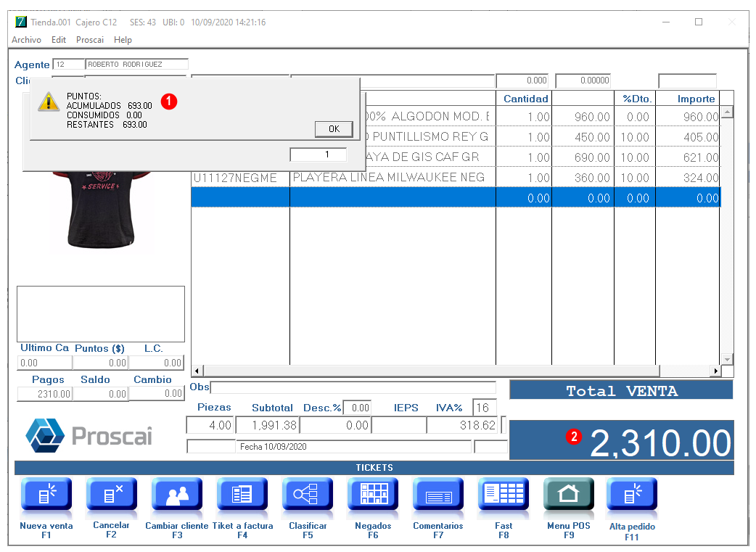Click the Nueva venta F1 icon
The width and height of the screenshot is (756, 552).
click(x=46, y=495)
